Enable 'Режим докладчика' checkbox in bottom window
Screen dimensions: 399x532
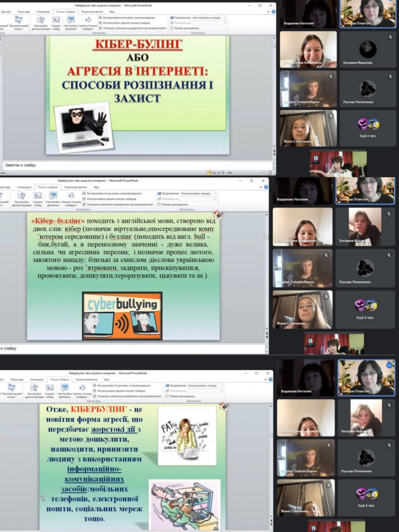167,396
